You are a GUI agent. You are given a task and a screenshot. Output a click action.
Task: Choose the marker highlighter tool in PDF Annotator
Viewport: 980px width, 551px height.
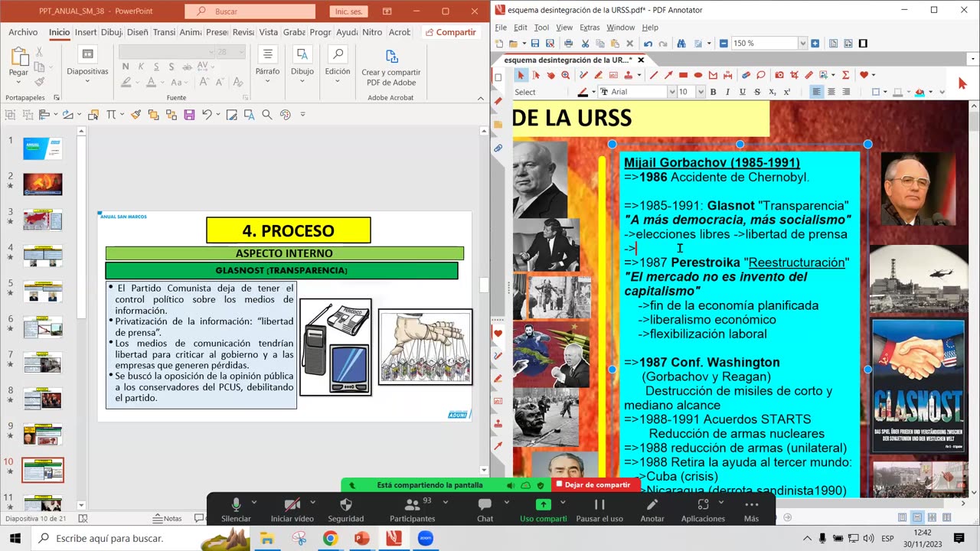(598, 75)
